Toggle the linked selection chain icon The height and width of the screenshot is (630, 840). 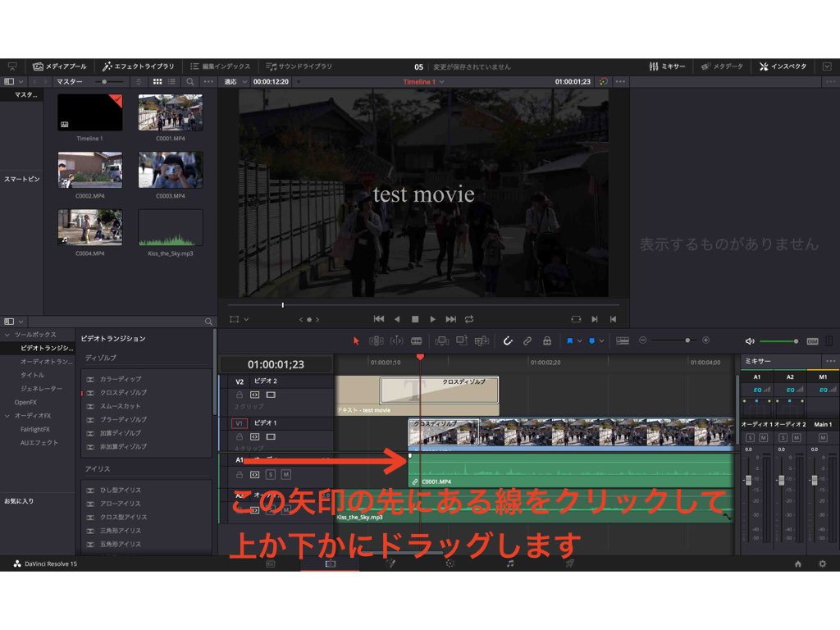tap(527, 340)
